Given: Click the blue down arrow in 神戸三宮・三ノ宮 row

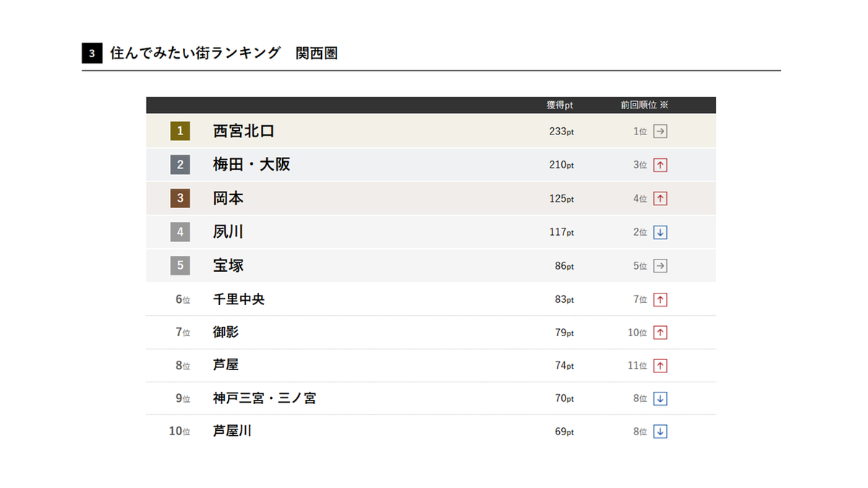Looking at the screenshot, I should 660,398.
